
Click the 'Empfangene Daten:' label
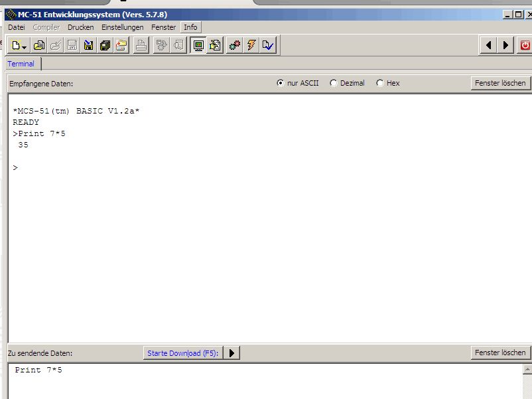point(41,84)
